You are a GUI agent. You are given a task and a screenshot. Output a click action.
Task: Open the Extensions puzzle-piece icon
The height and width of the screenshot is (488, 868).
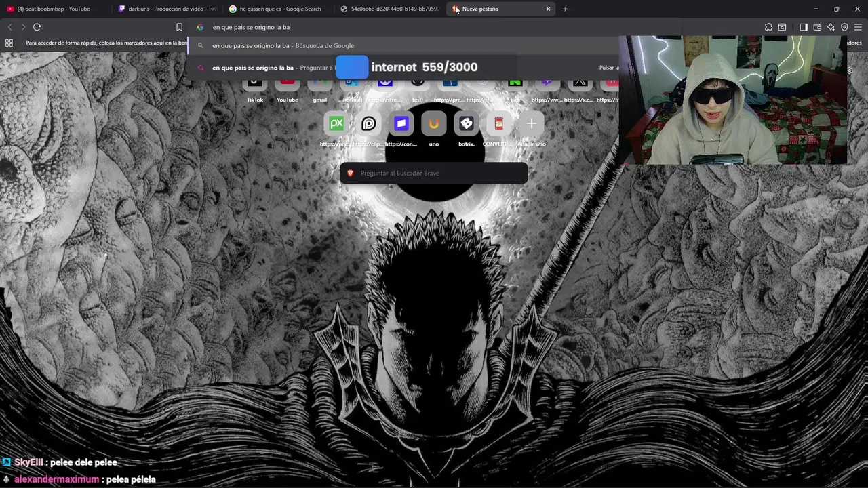(x=768, y=27)
